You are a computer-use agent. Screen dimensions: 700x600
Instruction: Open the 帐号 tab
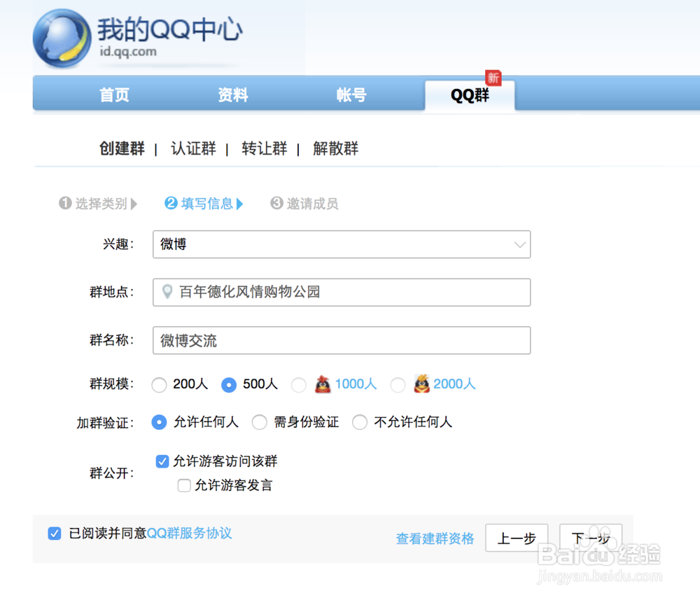click(x=351, y=95)
